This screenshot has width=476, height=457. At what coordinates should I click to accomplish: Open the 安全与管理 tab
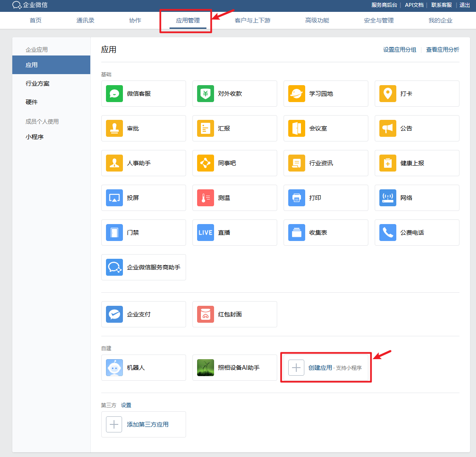379,20
